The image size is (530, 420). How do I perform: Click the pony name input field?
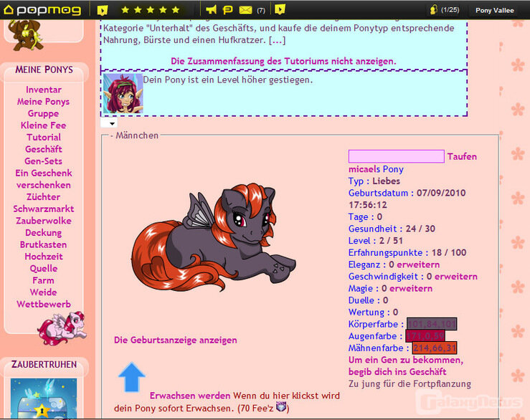tap(396, 156)
